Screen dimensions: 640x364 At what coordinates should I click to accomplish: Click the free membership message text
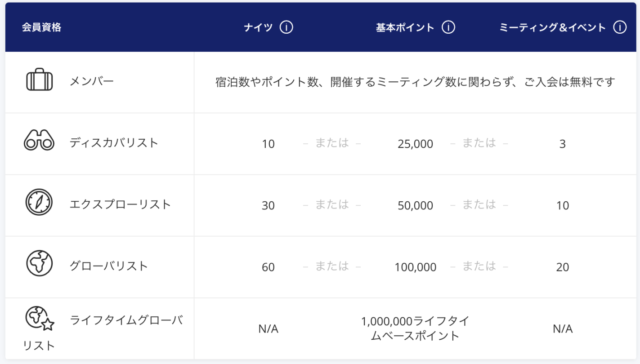point(415,83)
